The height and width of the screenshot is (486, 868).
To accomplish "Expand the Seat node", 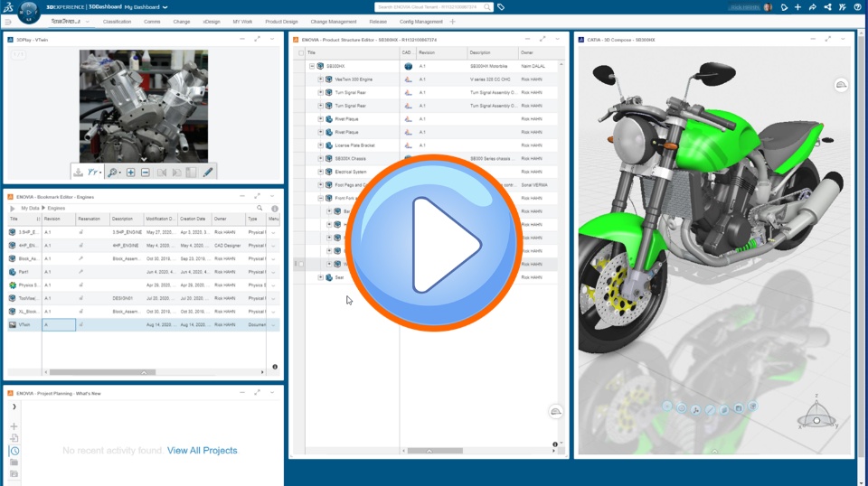I will [320, 277].
